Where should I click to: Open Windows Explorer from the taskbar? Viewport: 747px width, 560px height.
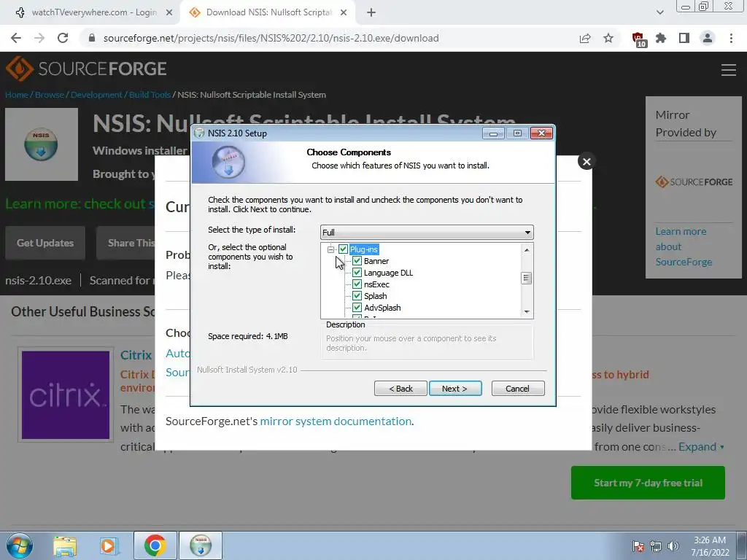65,545
